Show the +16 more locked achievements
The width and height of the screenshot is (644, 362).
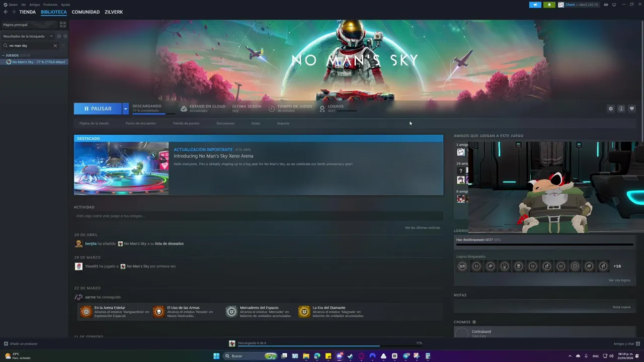coord(617,266)
